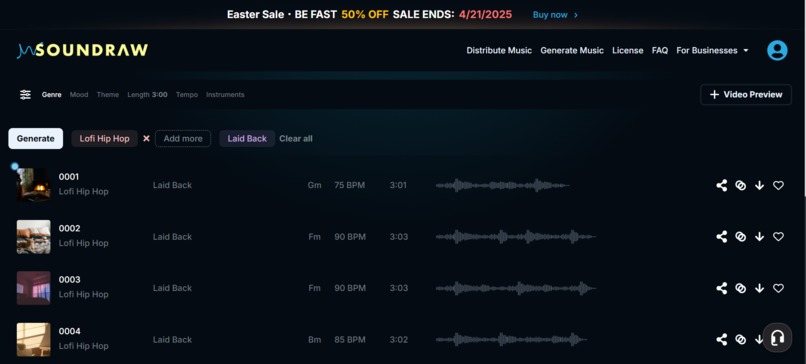The width and height of the screenshot is (806, 364).
Task: Copy link icon for track 0002
Action: [740, 236]
